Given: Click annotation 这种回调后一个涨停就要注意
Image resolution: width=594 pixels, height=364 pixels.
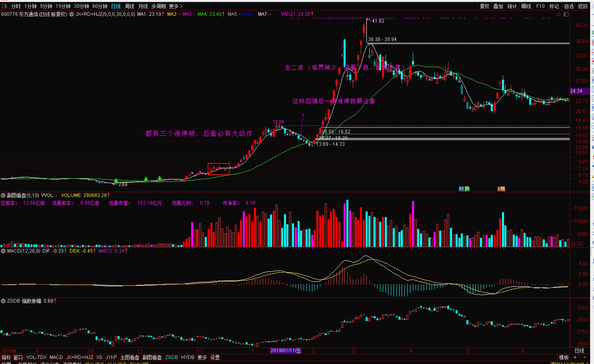Looking at the screenshot, I should point(334,101).
